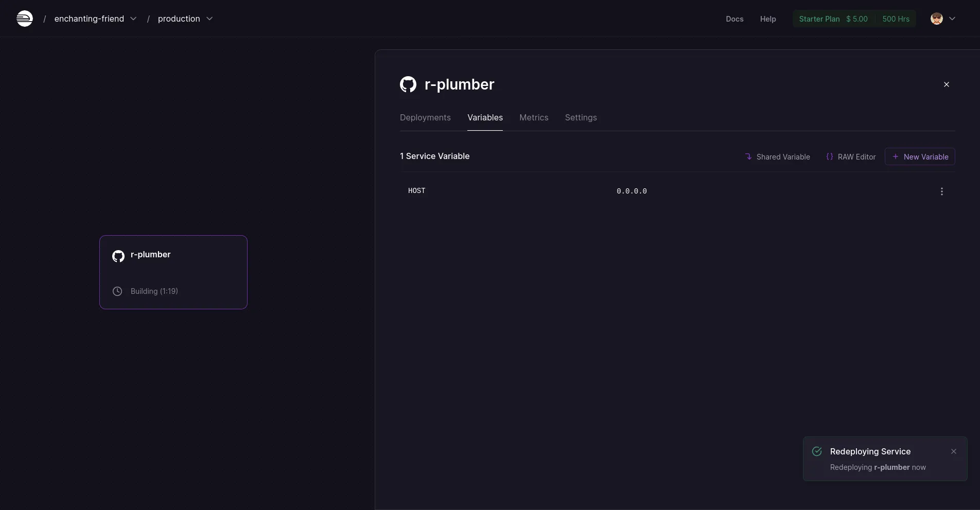Viewport: 980px width, 510px height.
Task: Add a New Variable
Action: click(919, 157)
